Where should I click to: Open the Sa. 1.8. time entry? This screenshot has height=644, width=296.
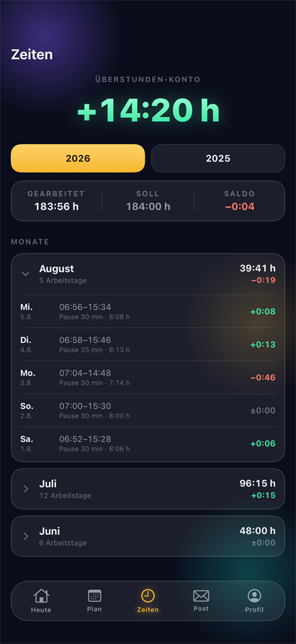pyautogui.click(x=148, y=443)
